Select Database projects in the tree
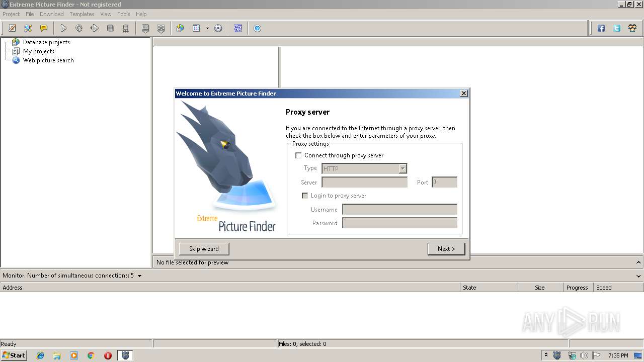The height and width of the screenshot is (362, 644). (46, 42)
